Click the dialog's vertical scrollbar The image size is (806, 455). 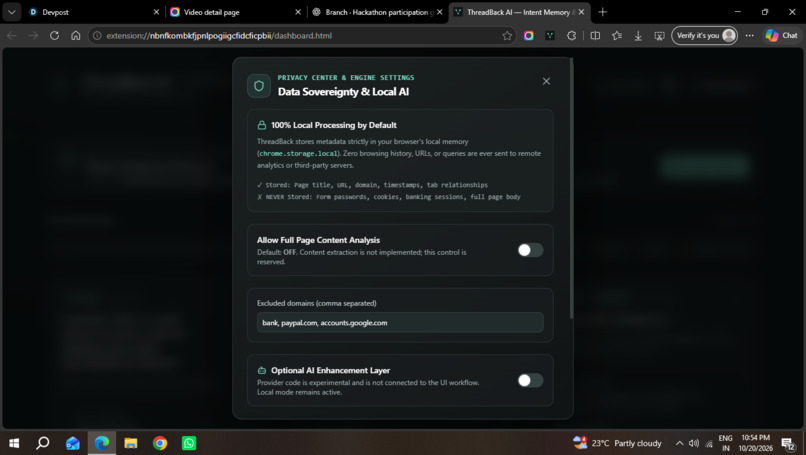[571, 188]
